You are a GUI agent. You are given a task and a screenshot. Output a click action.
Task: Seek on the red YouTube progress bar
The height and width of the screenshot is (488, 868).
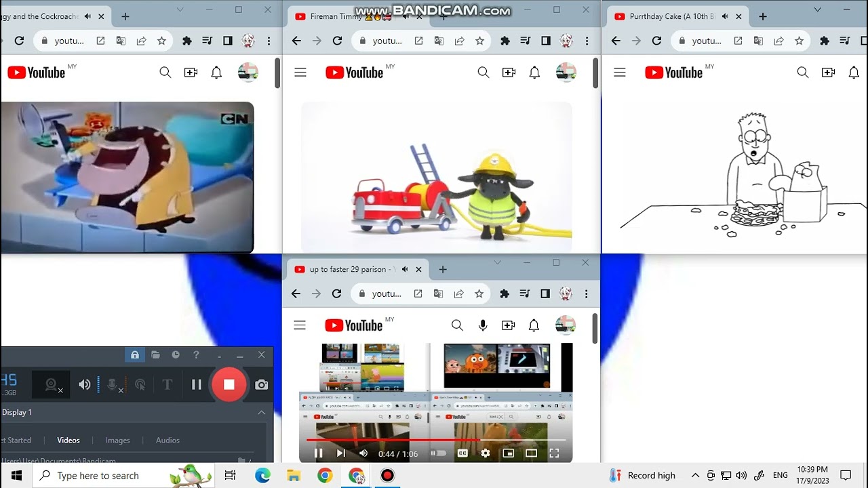(x=435, y=440)
